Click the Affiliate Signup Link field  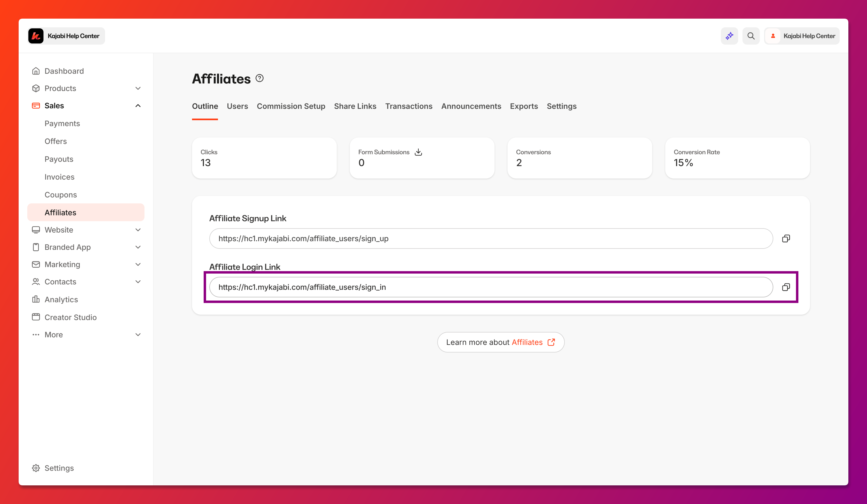[491, 238]
